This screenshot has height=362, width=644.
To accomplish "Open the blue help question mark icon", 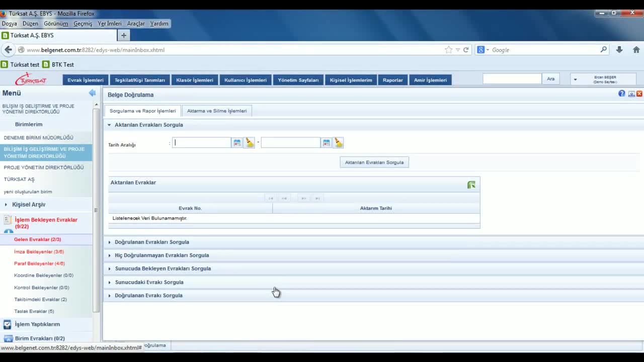I will tap(622, 94).
